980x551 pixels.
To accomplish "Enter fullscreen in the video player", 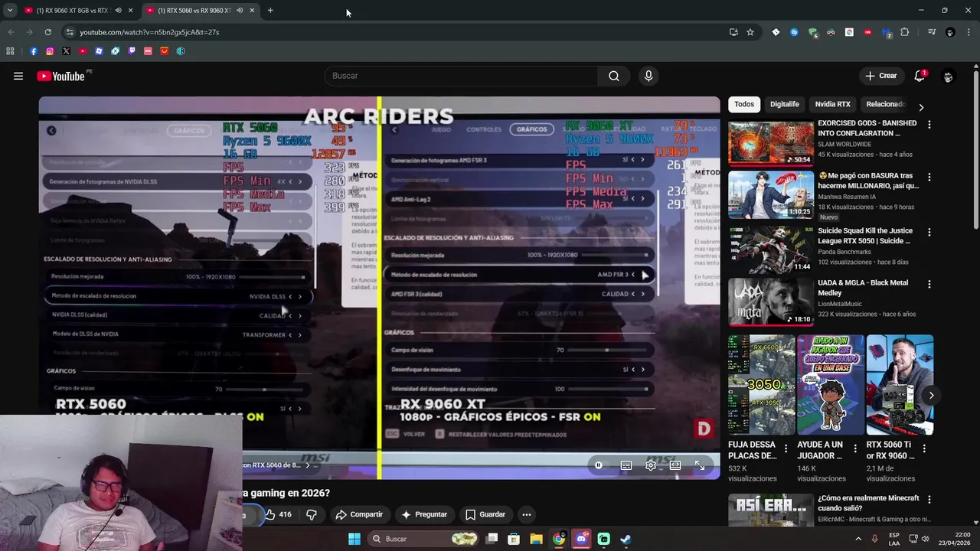I will pos(700,465).
